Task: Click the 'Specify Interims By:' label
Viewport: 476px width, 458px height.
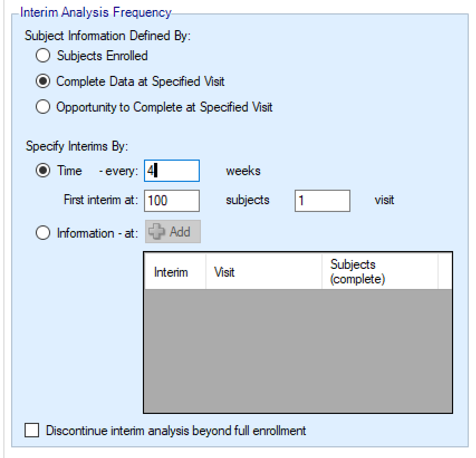Action: [77, 147]
